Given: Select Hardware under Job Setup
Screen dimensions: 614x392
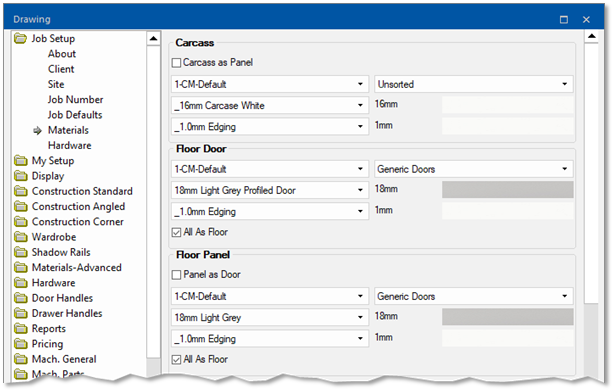Looking at the screenshot, I should coord(70,145).
